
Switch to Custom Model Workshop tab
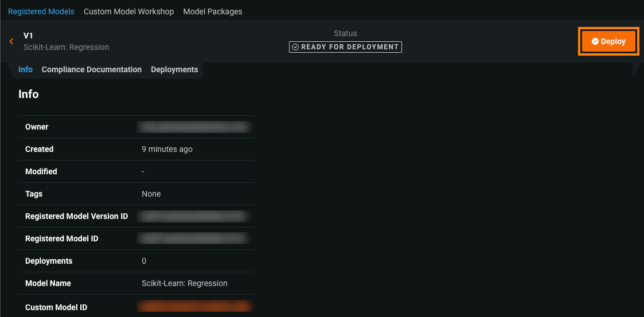coord(128,11)
